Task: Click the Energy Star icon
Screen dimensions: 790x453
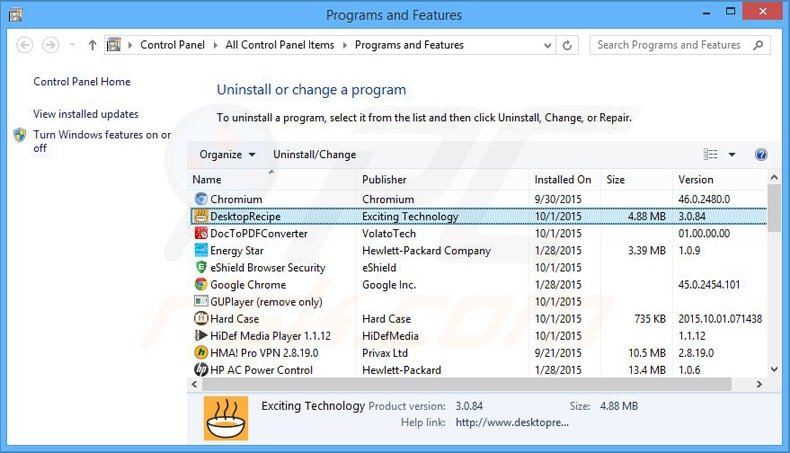Action: click(201, 250)
